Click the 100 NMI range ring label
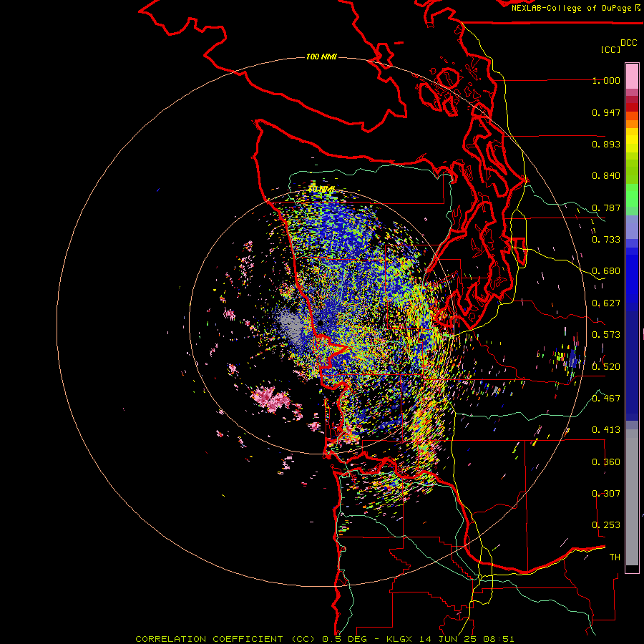644x644 pixels. point(321,57)
